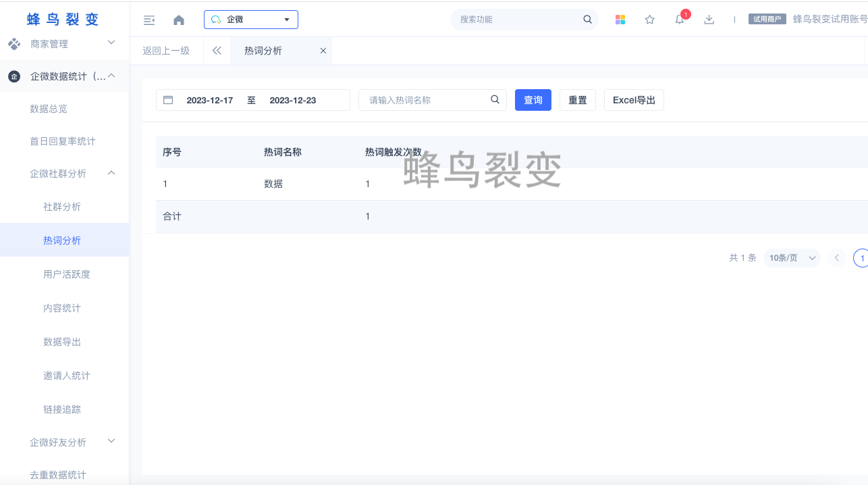Focus the 请输入热词名称 input field

(425, 100)
